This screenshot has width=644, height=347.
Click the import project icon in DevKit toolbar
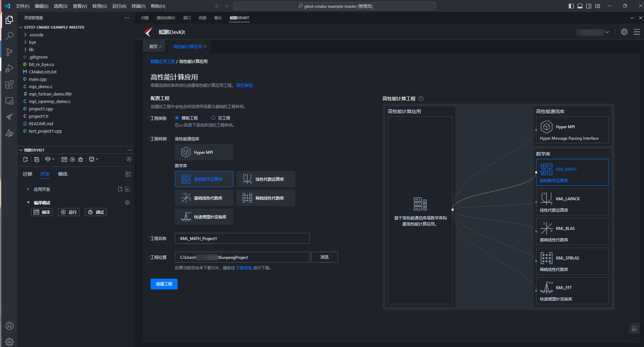[x=37, y=160]
